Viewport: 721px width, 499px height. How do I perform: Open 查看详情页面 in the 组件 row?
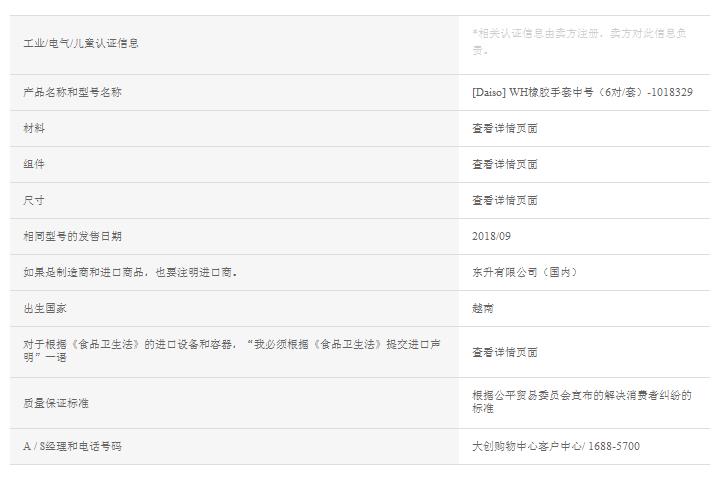point(505,164)
